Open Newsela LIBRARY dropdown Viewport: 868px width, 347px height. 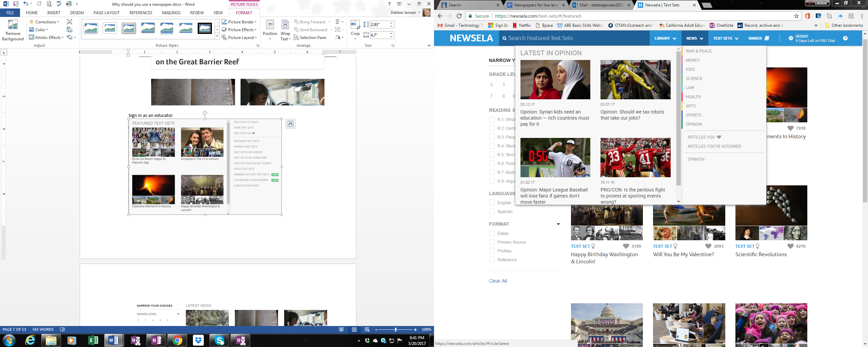pos(665,38)
